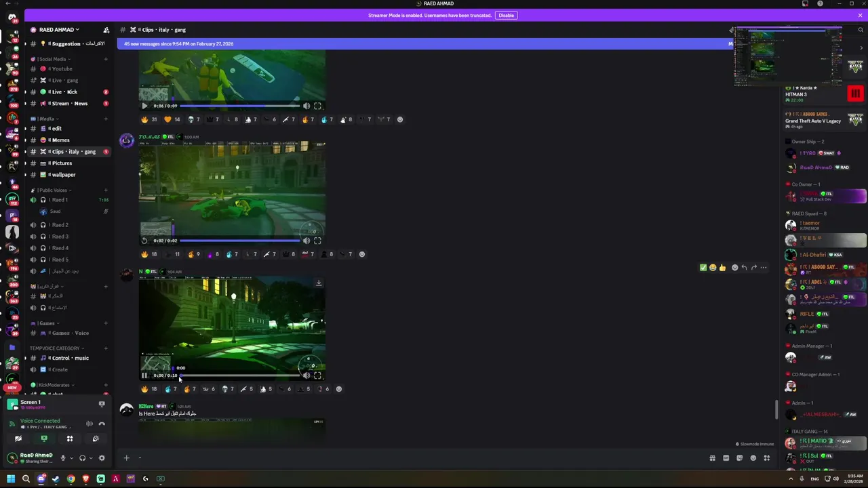
Task: Add the checkmark quick reaction on hovered message
Action: (x=703, y=268)
